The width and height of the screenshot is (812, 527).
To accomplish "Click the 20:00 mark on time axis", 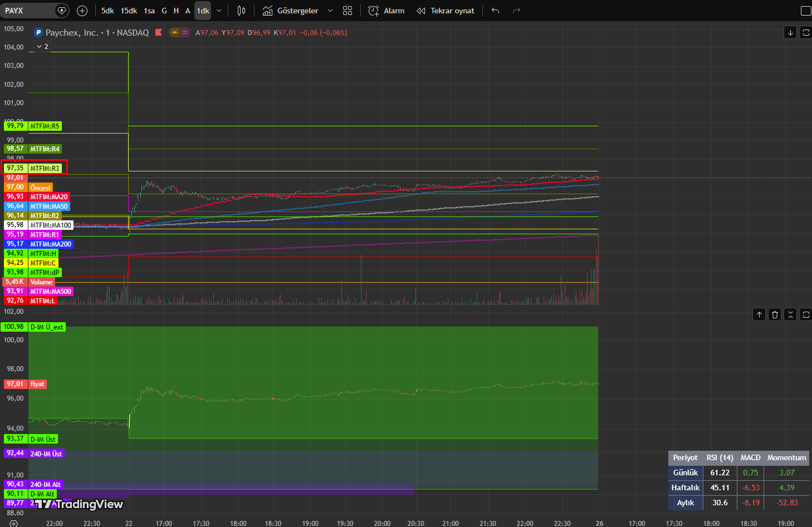I will [382, 523].
